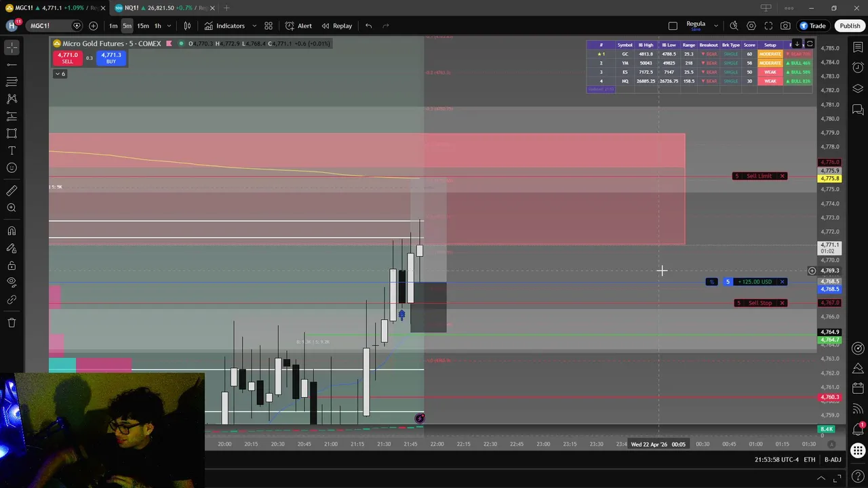Open the geometric shapes tools

[12, 134]
